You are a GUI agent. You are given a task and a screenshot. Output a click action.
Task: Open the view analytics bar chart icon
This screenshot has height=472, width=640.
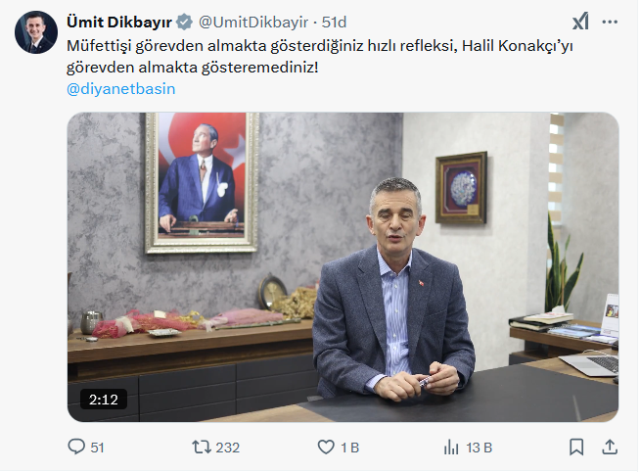click(451, 447)
